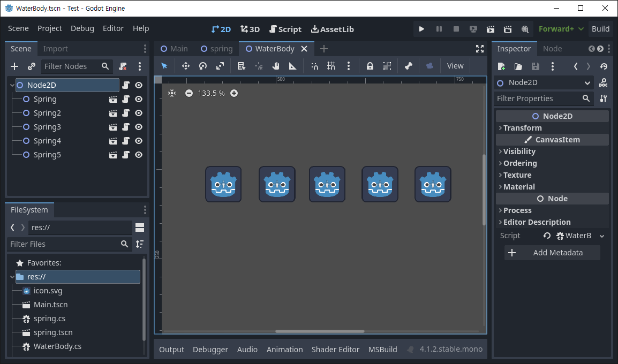
Task: Attach or detach script in Scene dock
Action: point(123,66)
